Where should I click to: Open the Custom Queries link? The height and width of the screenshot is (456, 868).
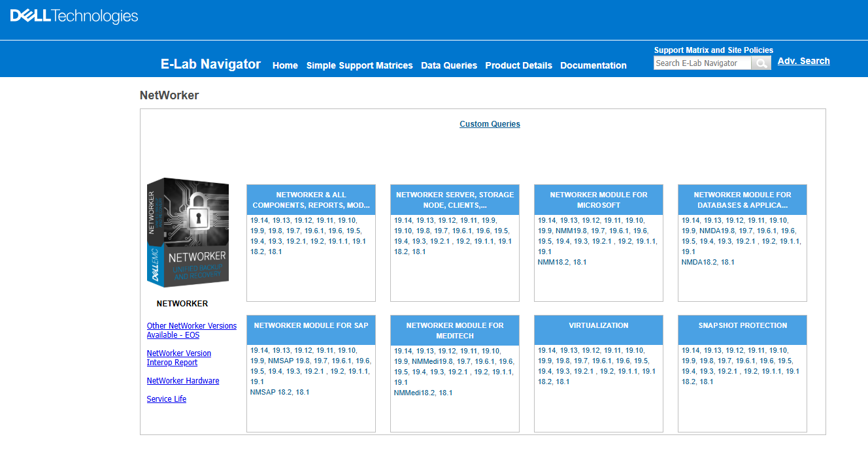tap(490, 124)
